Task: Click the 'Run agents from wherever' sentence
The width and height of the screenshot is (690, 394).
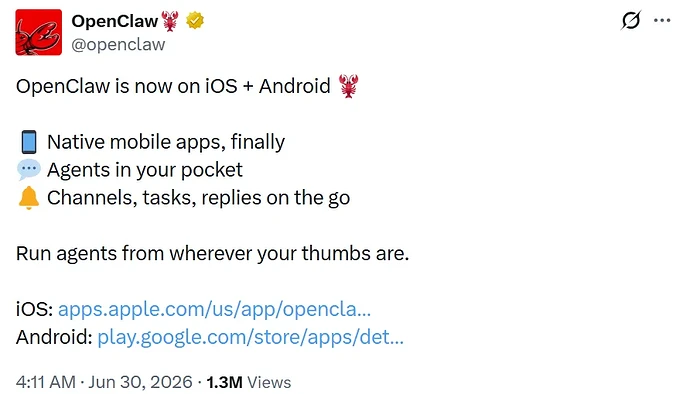Action: click(213, 254)
